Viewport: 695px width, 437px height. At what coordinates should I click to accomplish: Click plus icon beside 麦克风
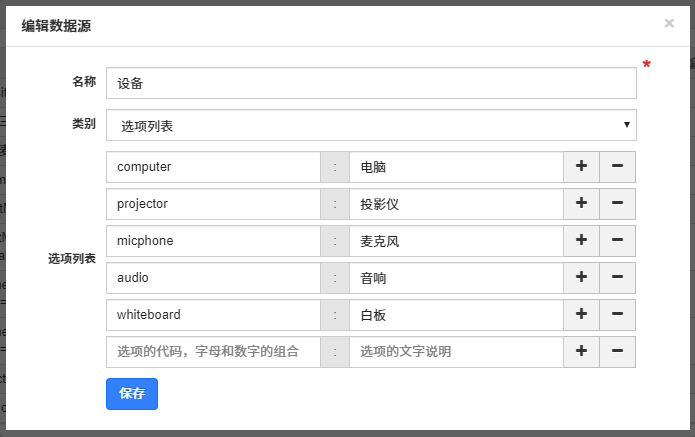point(581,241)
